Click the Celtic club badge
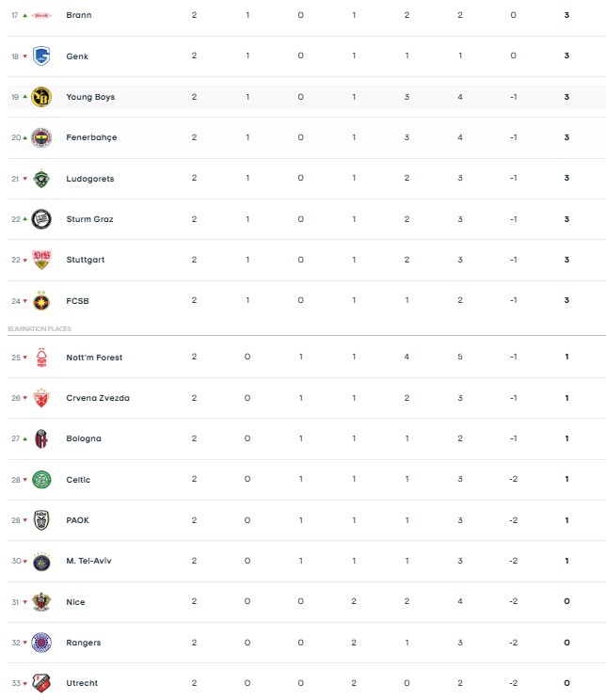The image size is (606, 700). [x=41, y=480]
